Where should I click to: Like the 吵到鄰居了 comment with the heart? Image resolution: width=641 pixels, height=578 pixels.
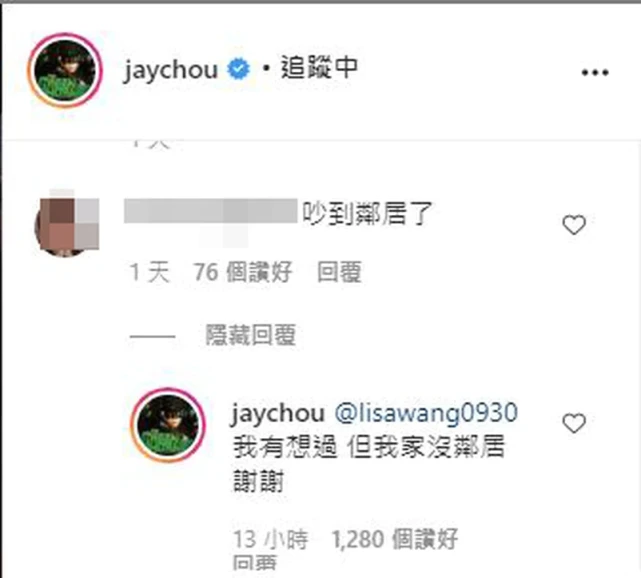[x=574, y=225]
